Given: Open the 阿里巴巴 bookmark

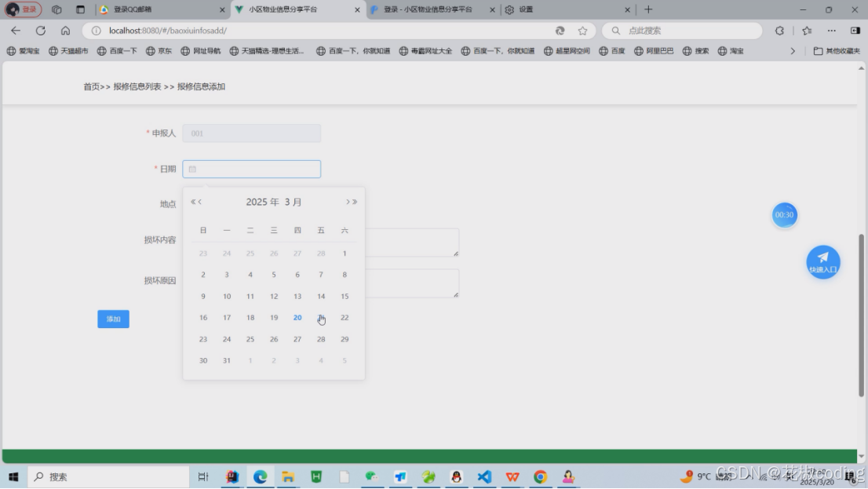Looking at the screenshot, I should click(654, 51).
